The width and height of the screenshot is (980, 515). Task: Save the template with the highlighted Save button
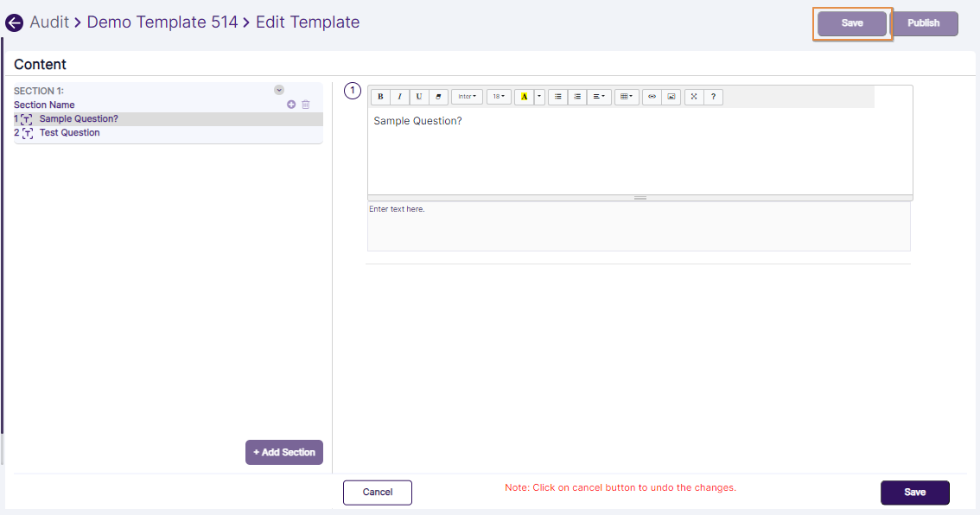(x=852, y=23)
